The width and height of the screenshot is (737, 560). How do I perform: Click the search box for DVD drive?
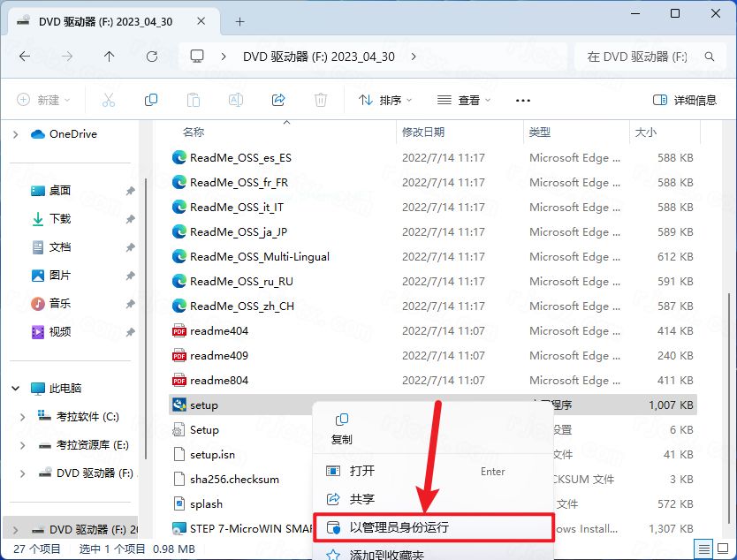click(645, 56)
